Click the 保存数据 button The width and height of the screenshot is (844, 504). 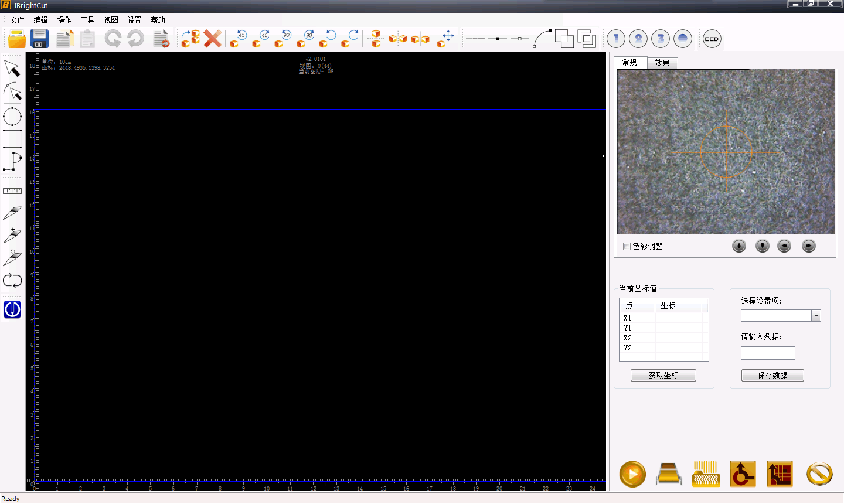(772, 376)
